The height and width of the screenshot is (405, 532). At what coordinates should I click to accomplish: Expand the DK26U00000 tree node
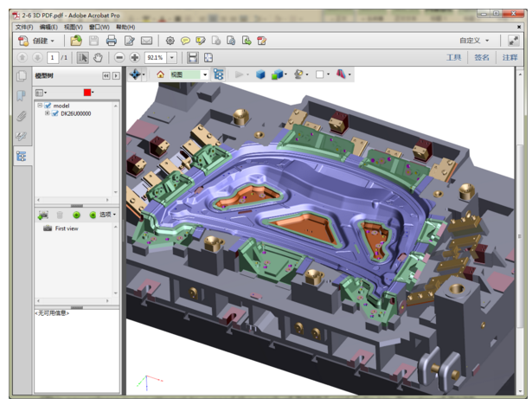click(x=48, y=113)
